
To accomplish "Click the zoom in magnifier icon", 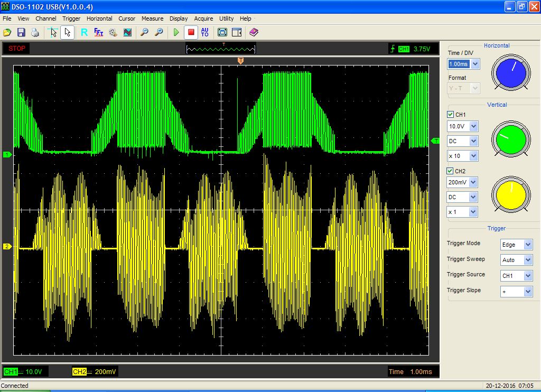I will point(158,32).
